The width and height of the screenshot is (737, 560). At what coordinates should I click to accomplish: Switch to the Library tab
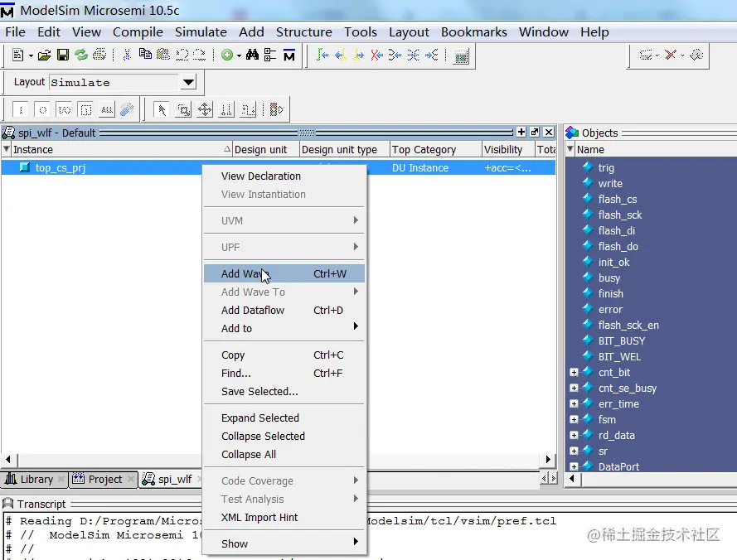point(34,479)
